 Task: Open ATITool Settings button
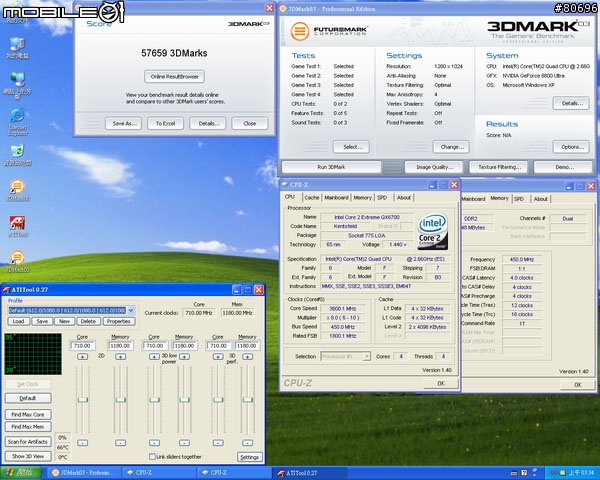tap(249, 457)
